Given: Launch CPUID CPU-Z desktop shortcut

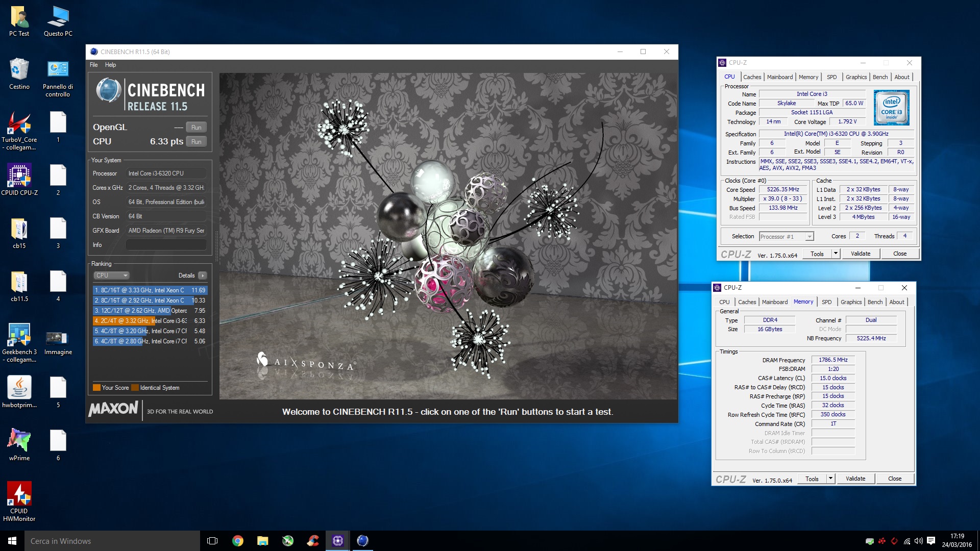Looking at the screenshot, I should [x=19, y=180].
